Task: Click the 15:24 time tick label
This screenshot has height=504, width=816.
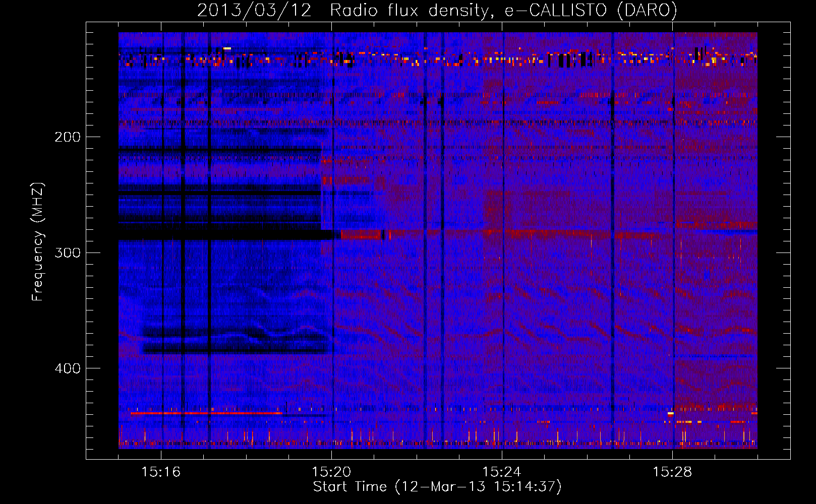Action: (x=502, y=472)
